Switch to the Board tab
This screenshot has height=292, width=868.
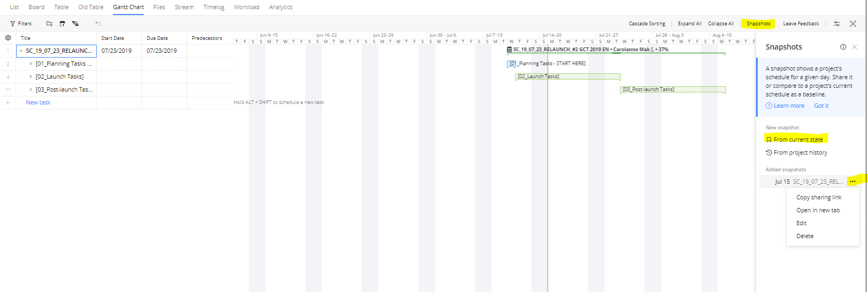37,7
